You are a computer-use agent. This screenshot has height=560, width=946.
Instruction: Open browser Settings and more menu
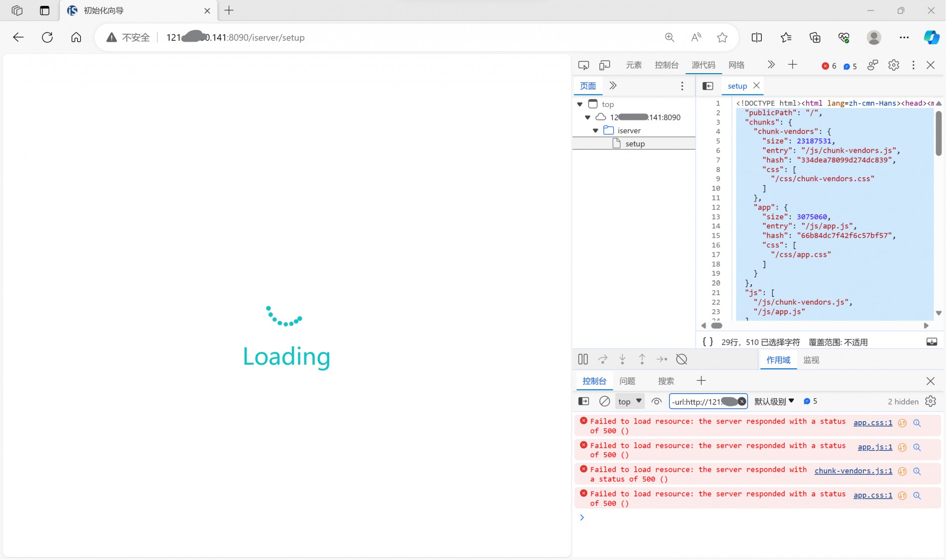904,37
